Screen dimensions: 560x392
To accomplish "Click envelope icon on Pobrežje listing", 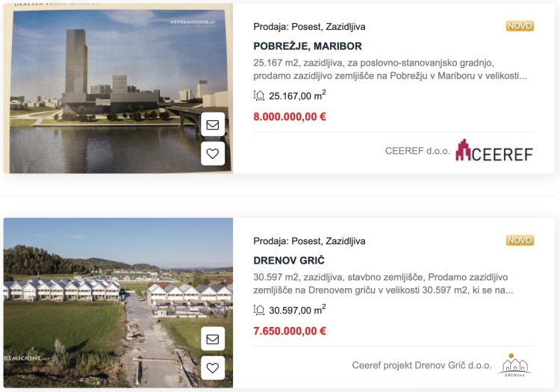I will click(x=213, y=125).
